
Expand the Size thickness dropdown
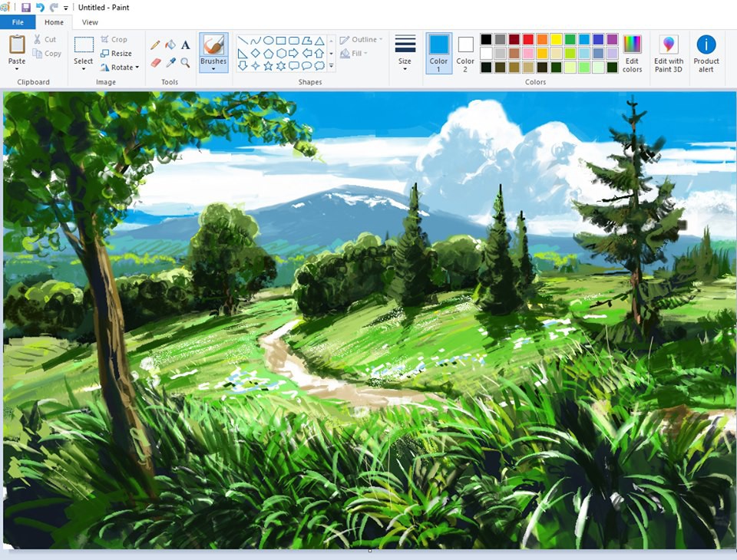405,54
